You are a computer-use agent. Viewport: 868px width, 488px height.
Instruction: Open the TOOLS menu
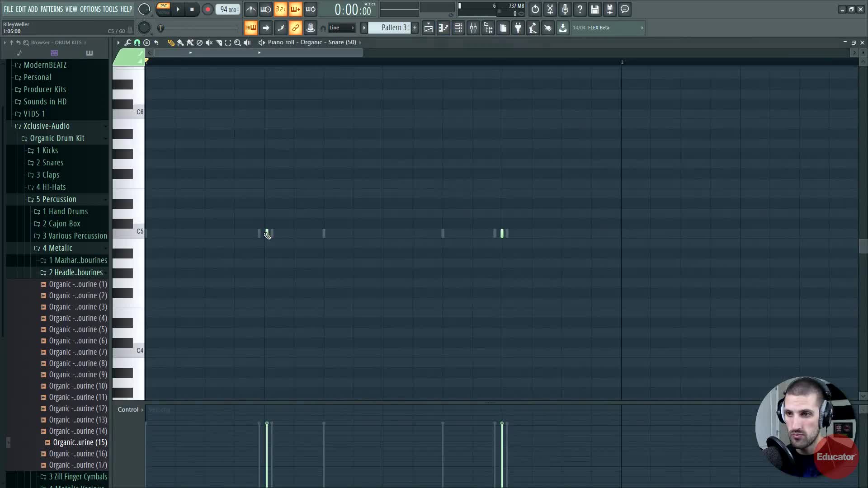tap(110, 9)
